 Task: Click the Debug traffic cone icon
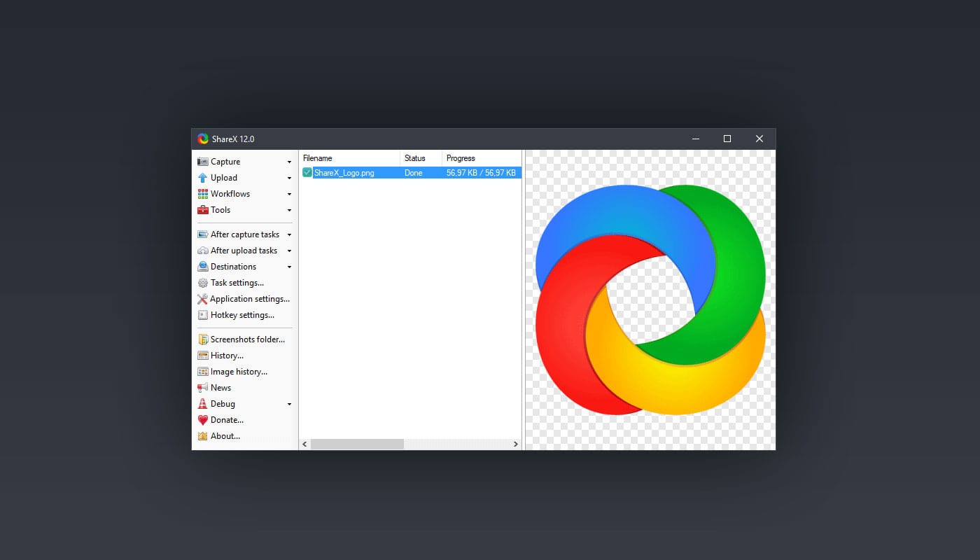(203, 404)
